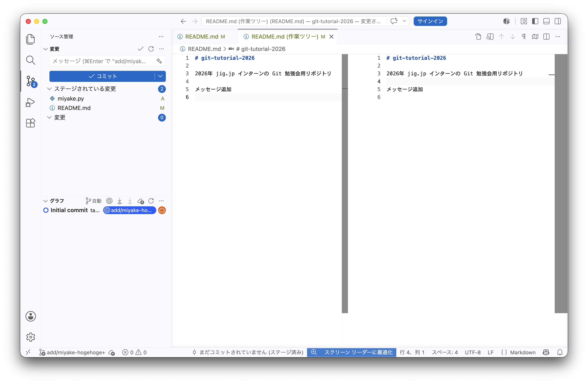The image size is (588, 384).
Task: Open notifications bell in status bar
Action: (x=560, y=352)
